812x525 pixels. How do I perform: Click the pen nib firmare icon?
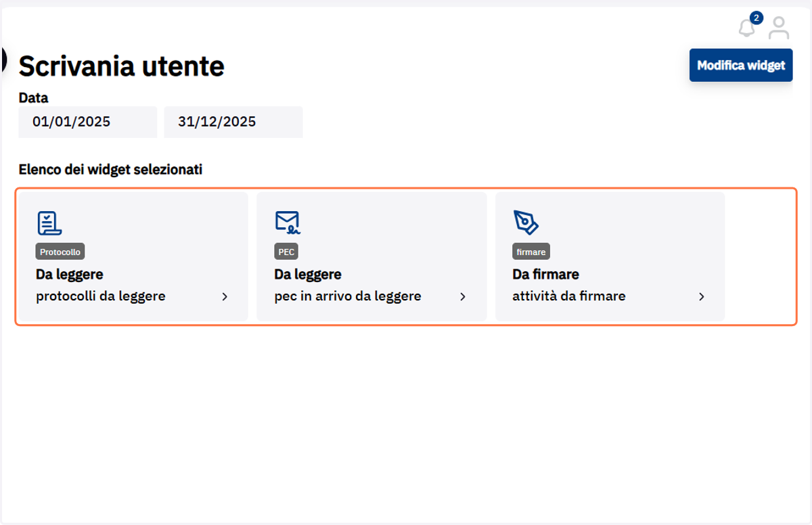pyautogui.click(x=525, y=223)
